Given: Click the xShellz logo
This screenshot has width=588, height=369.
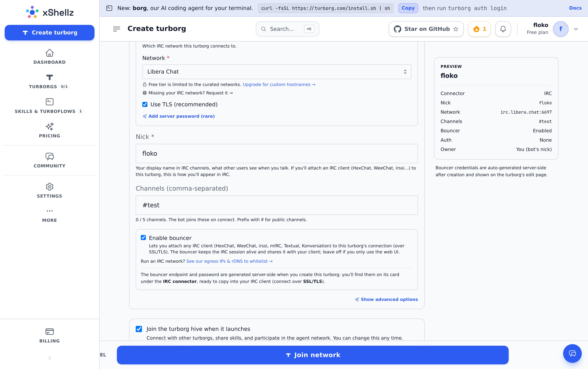Looking at the screenshot, I should coord(50,12).
